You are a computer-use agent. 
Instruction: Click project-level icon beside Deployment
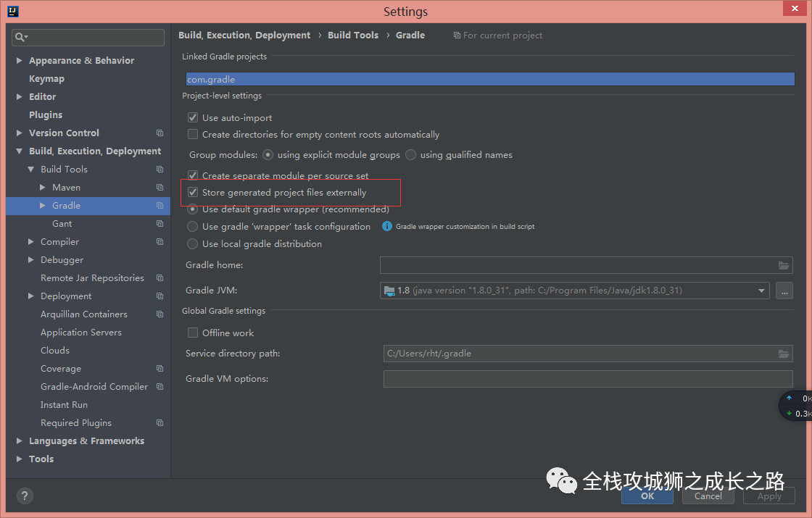pyautogui.click(x=160, y=296)
